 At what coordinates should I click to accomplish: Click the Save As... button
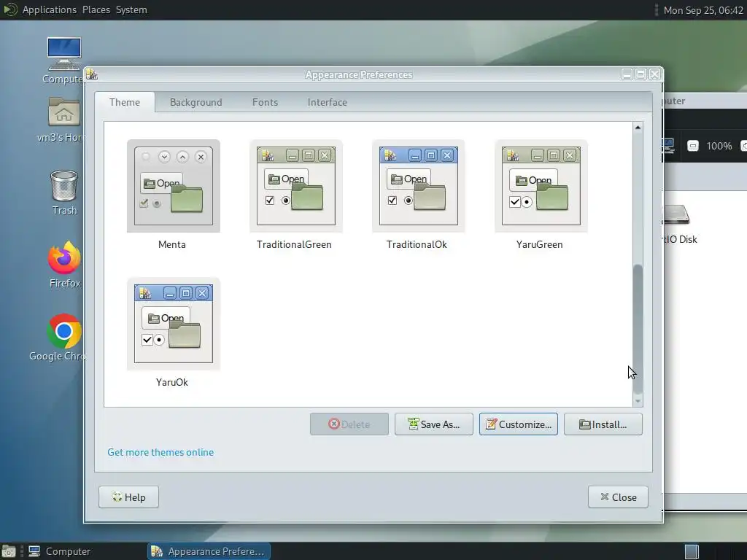click(433, 424)
